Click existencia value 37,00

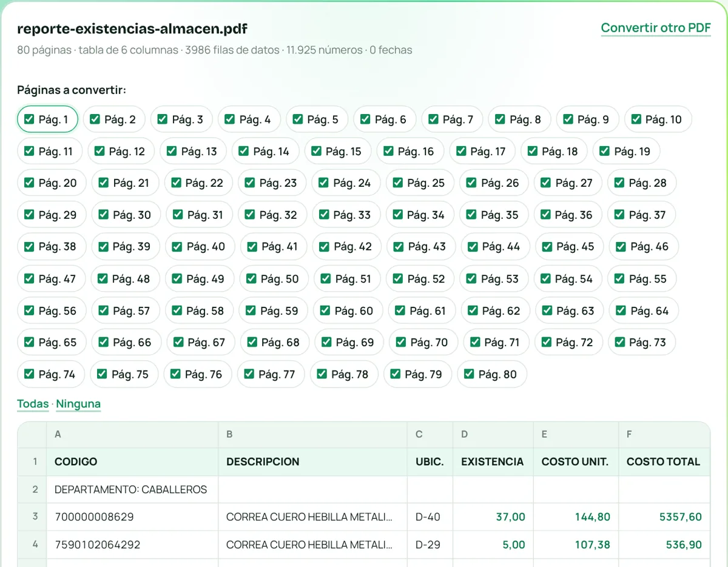(493, 517)
